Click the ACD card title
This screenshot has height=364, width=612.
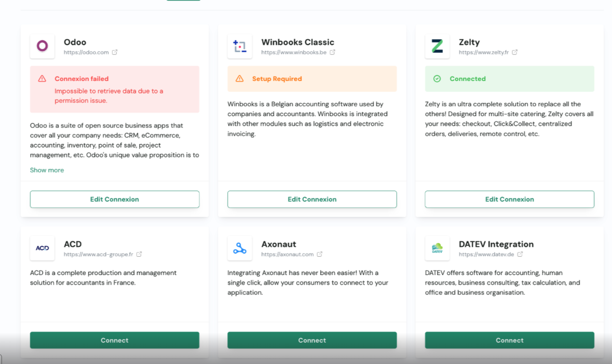coord(73,244)
